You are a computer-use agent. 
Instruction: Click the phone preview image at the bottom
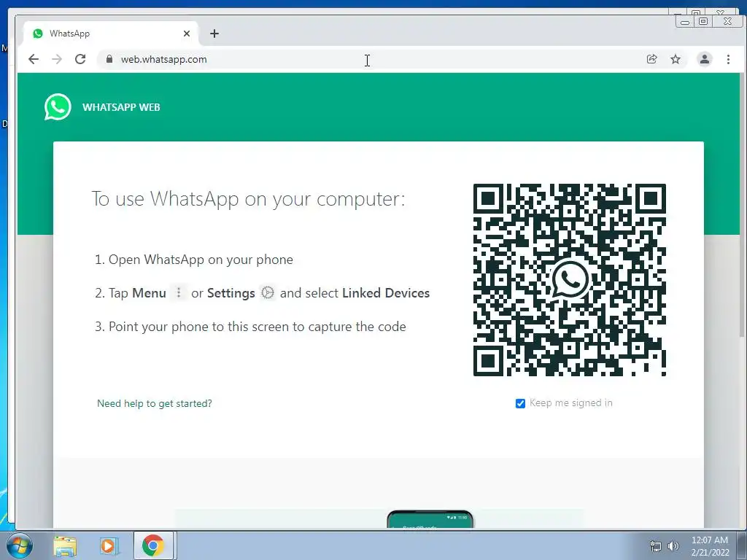430,519
